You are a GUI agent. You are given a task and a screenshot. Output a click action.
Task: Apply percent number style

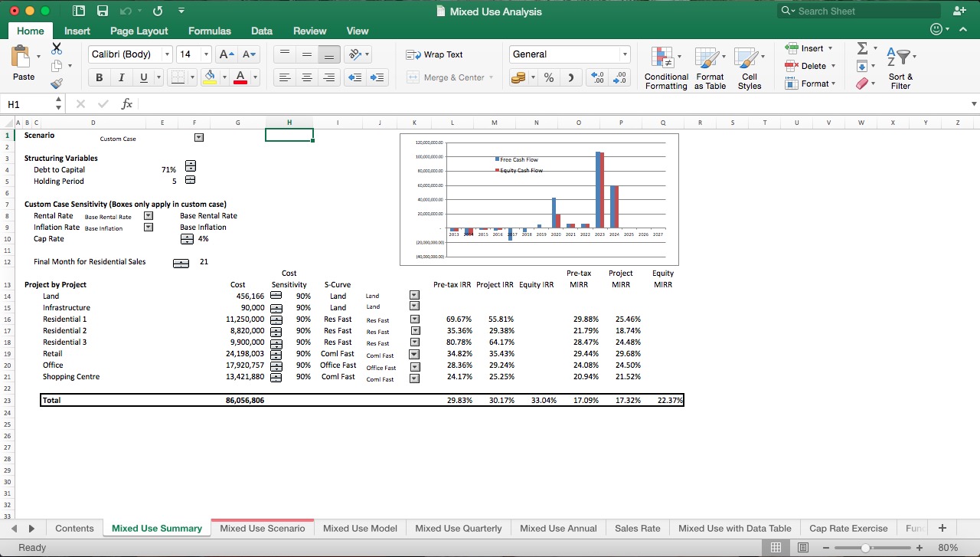point(548,77)
